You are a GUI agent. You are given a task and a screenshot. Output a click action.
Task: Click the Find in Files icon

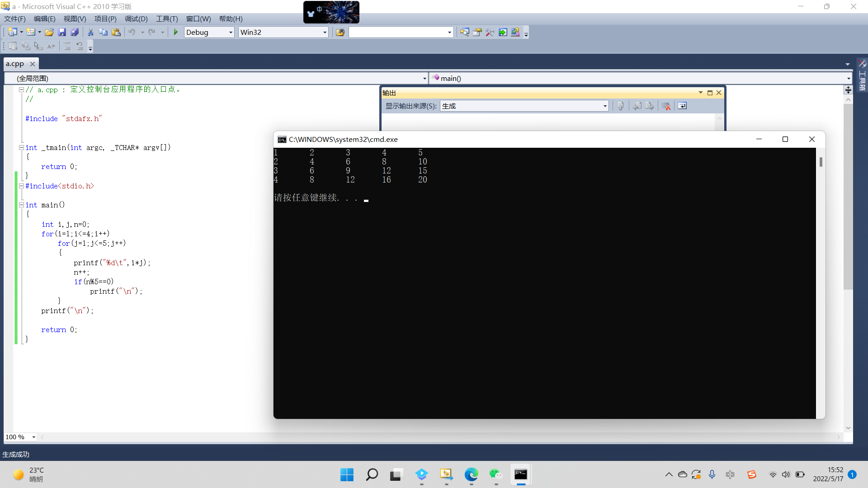click(x=340, y=32)
